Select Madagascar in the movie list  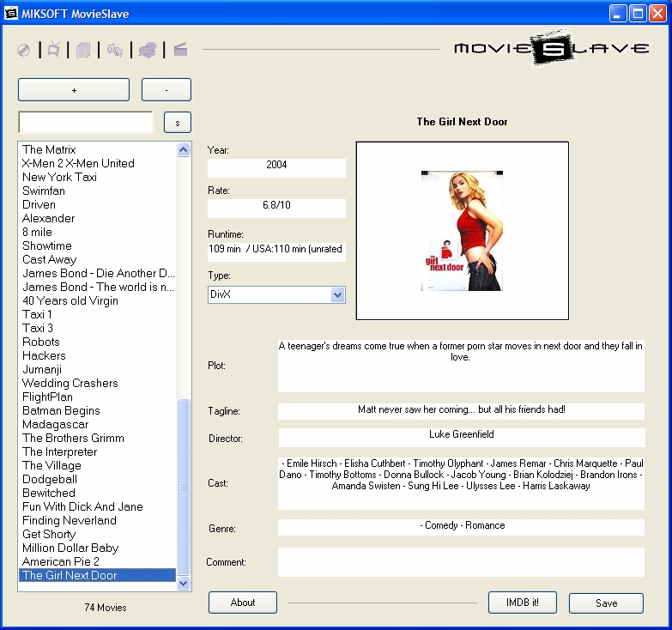(x=98, y=424)
